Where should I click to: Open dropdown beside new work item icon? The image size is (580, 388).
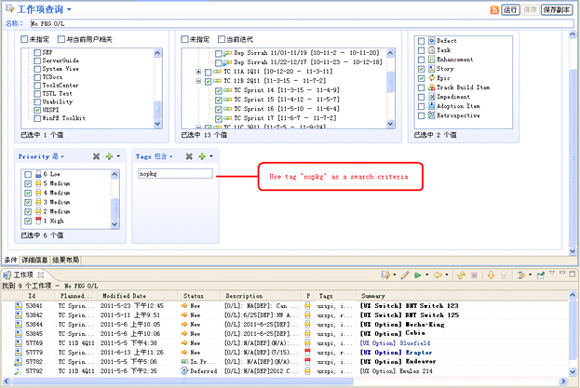click(x=394, y=275)
